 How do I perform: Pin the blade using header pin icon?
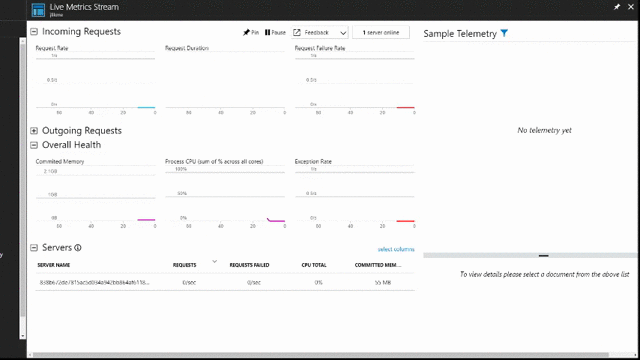[x=617, y=7]
